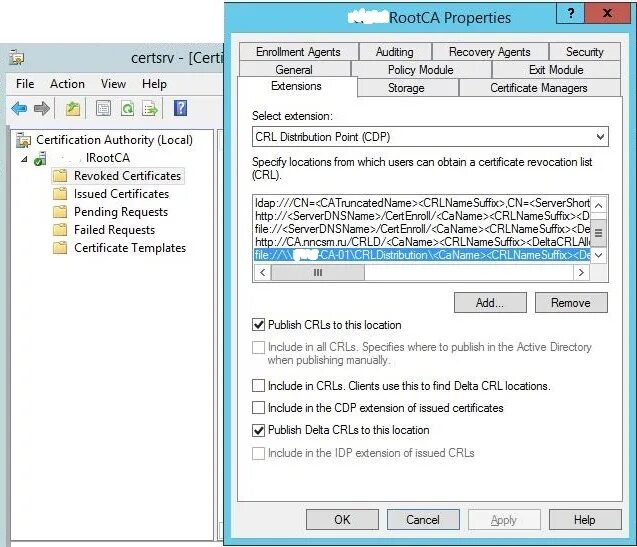The image size is (637, 547).
Task: Select Certificate Templates in the tree
Action: tap(130, 247)
